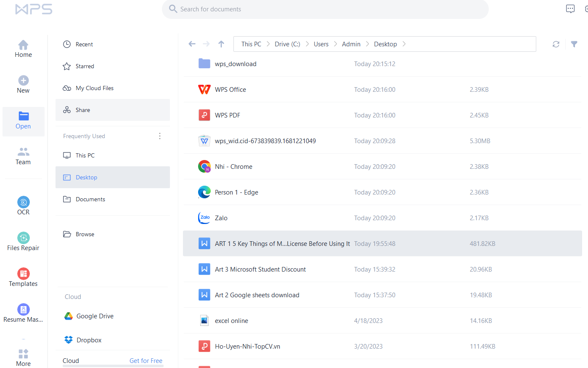Create a New document via sidebar
The width and height of the screenshot is (588, 368).
pyautogui.click(x=23, y=84)
